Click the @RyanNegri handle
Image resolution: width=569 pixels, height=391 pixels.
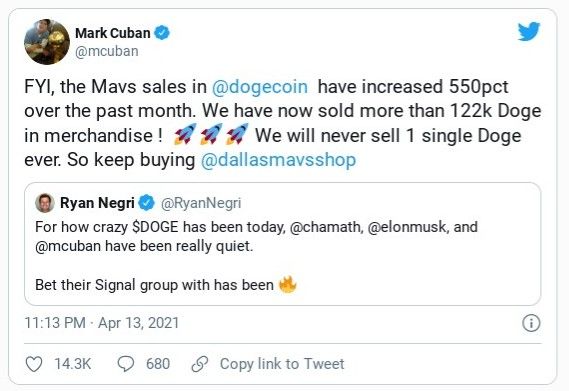pos(201,203)
